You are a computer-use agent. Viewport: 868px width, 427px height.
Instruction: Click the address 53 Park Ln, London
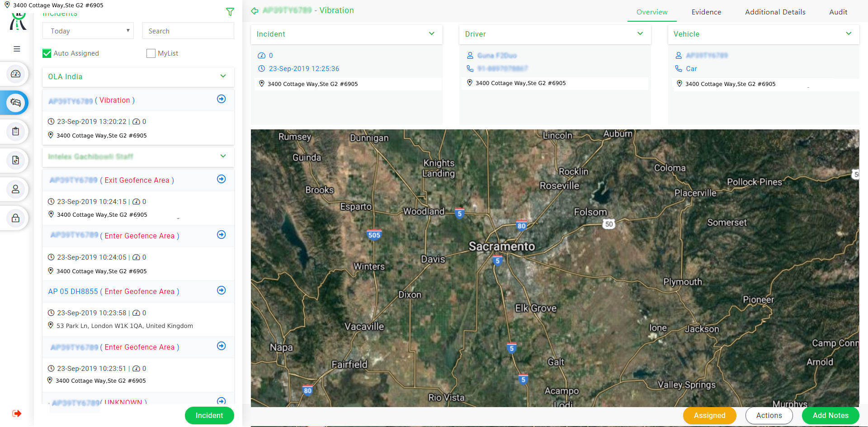[125, 326]
